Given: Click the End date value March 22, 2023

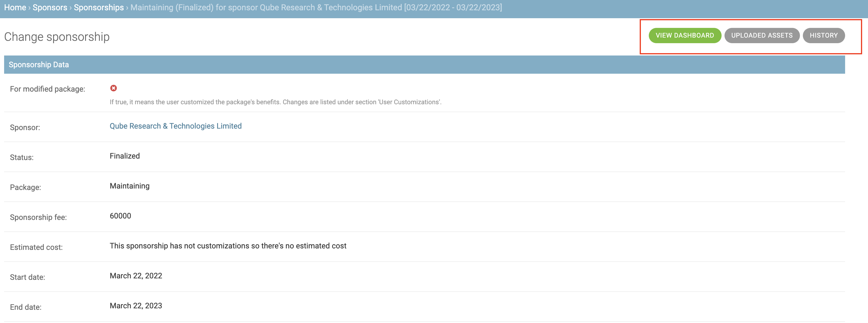Looking at the screenshot, I should point(136,305).
